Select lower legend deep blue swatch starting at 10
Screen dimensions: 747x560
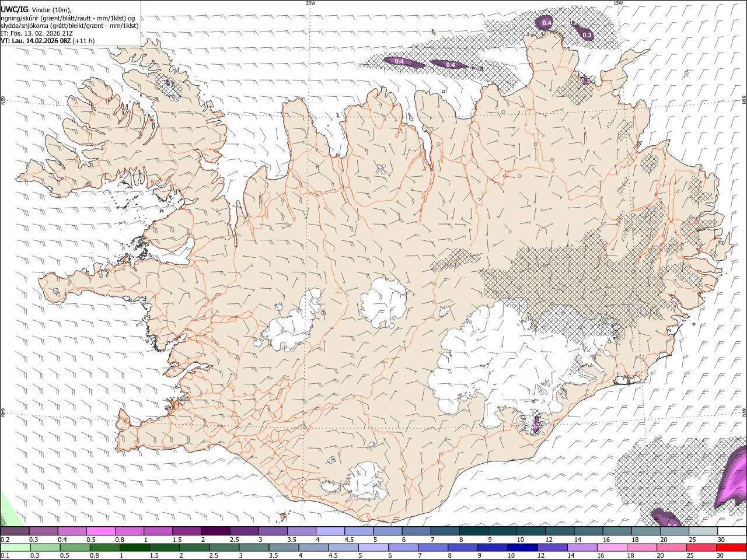tap(522, 548)
